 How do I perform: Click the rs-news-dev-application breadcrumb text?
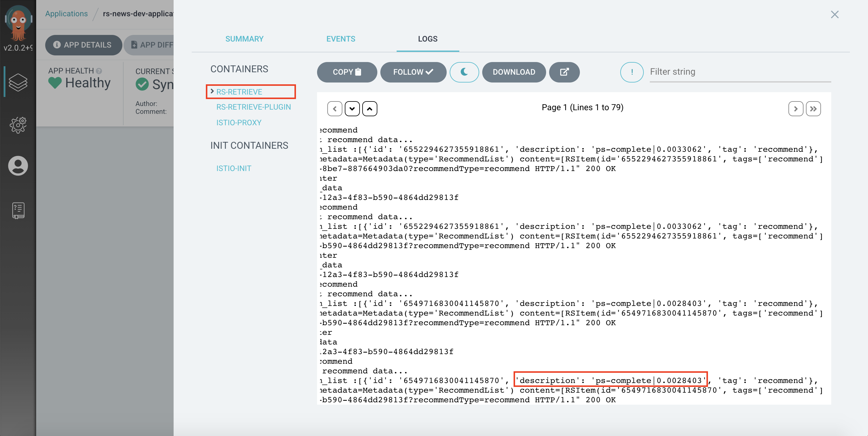tap(138, 14)
